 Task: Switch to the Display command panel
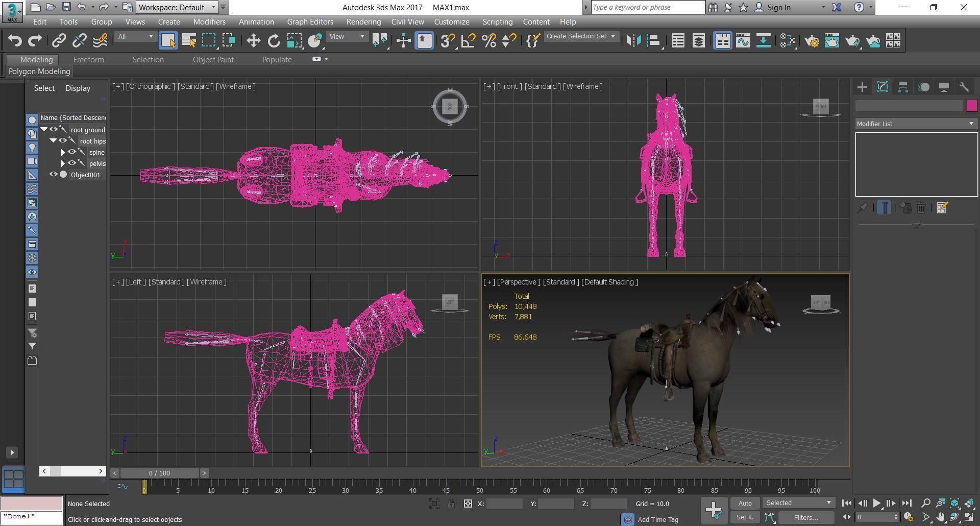pos(944,87)
